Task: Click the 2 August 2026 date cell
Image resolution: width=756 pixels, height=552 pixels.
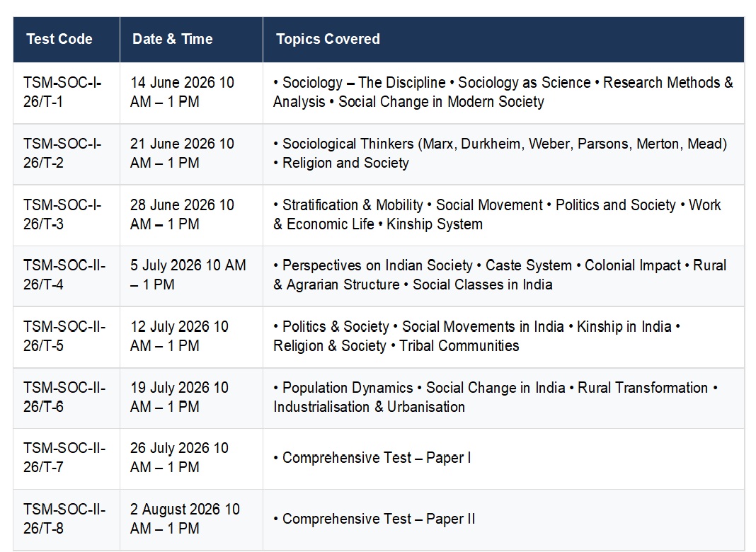Action: 185,519
